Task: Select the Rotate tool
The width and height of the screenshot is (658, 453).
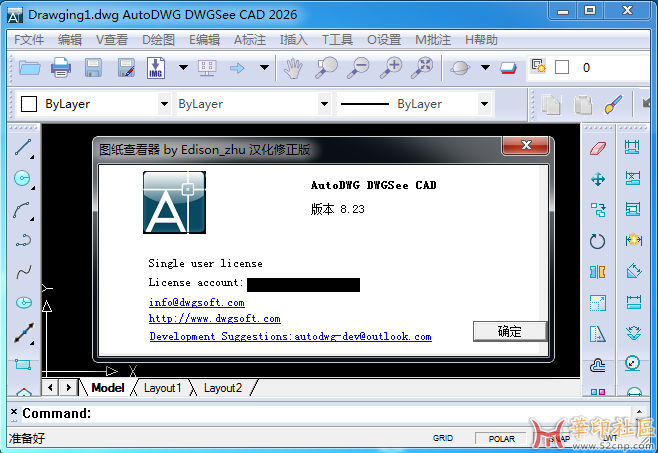Action: click(597, 241)
